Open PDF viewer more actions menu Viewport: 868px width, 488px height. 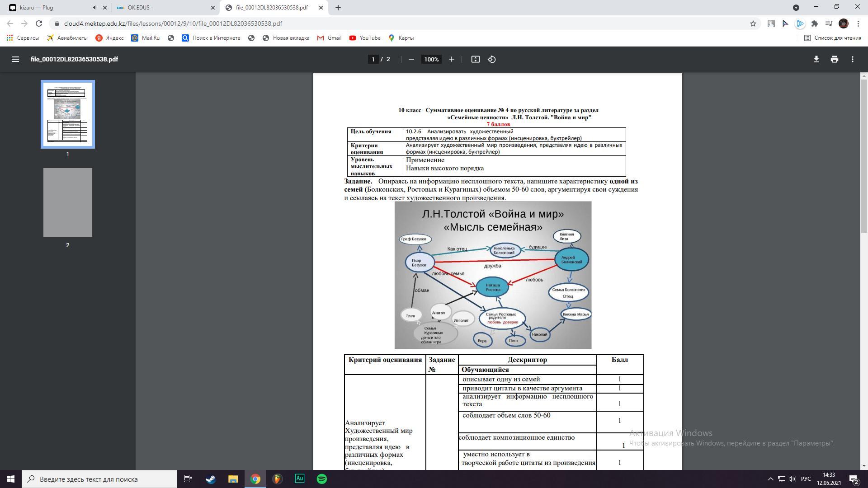[x=852, y=59]
